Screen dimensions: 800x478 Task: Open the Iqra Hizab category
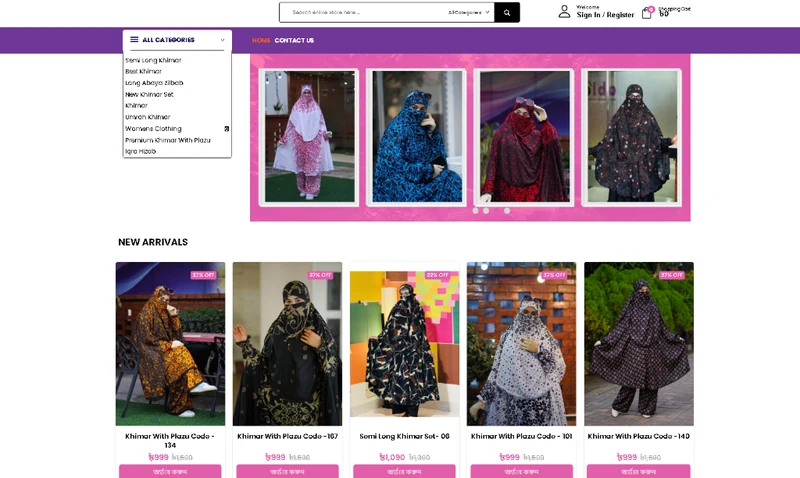[x=141, y=152]
